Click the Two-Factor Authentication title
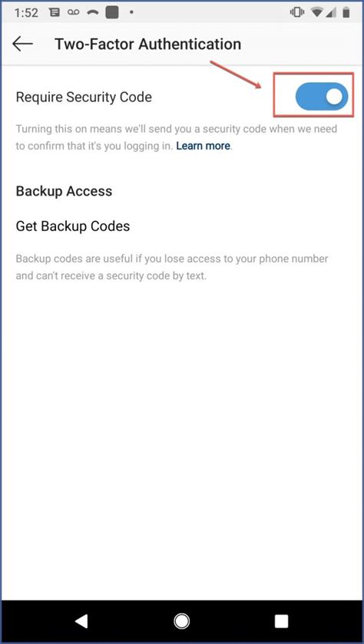This screenshot has height=644, width=364. point(148,44)
